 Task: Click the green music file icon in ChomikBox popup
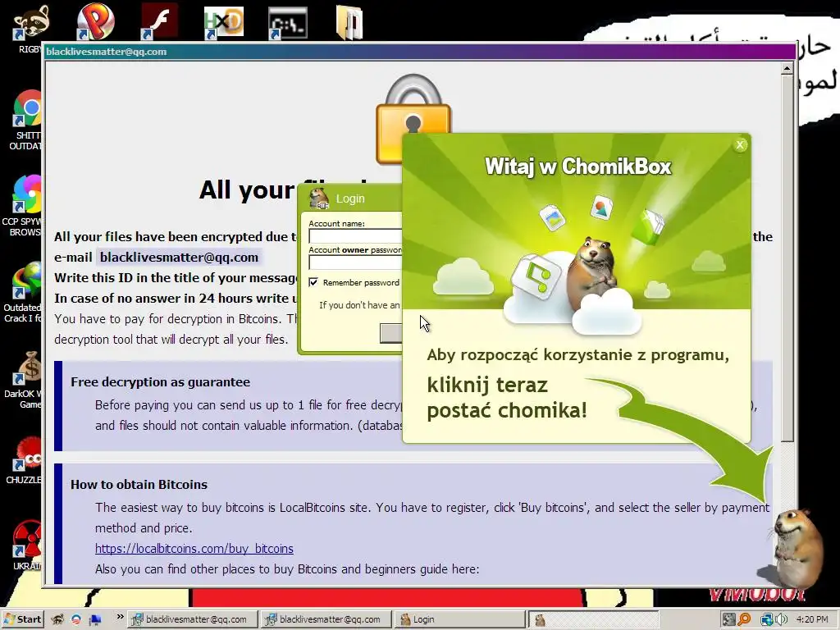[x=536, y=276]
